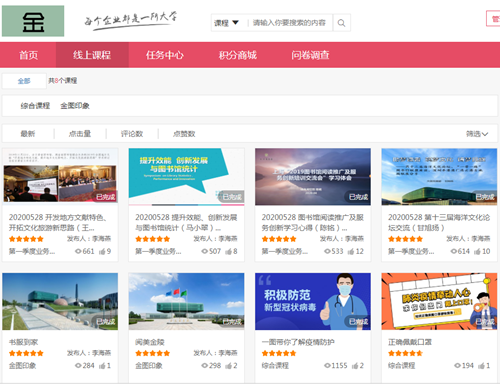Switch to the 任务中心 tab
The height and width of the screenshot is (386, 500).
tap(165, 55)
